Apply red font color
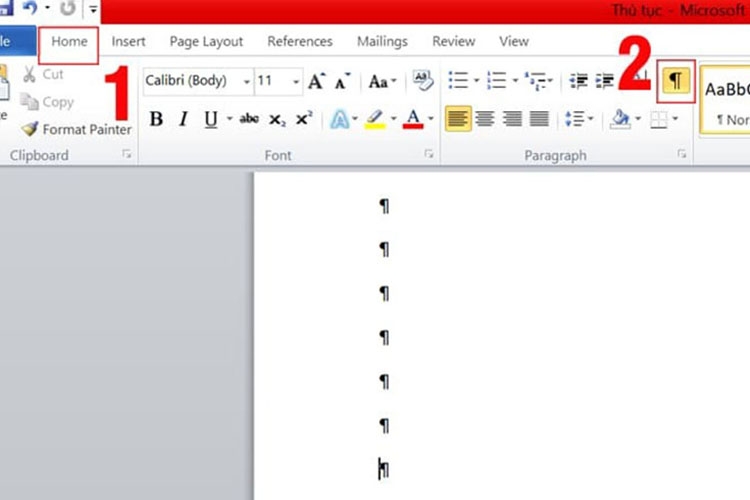The image size is (750, 500). point(413,119)
